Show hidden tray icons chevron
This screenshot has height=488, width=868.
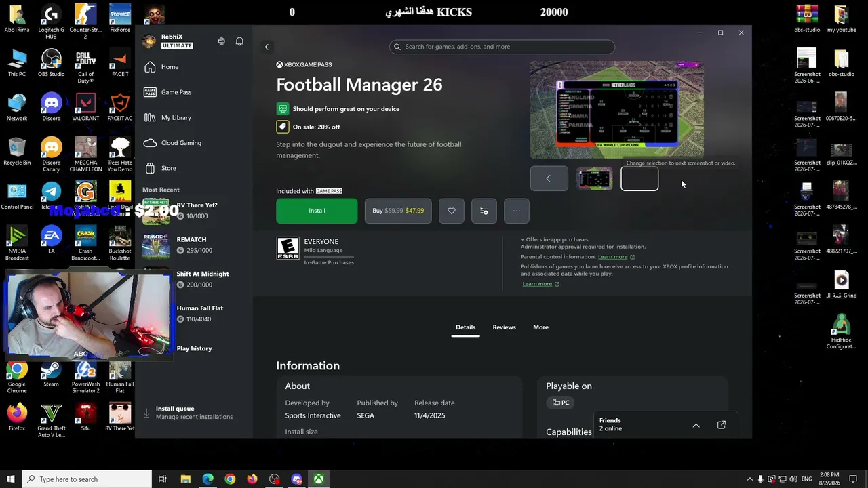tap(749, 479)
